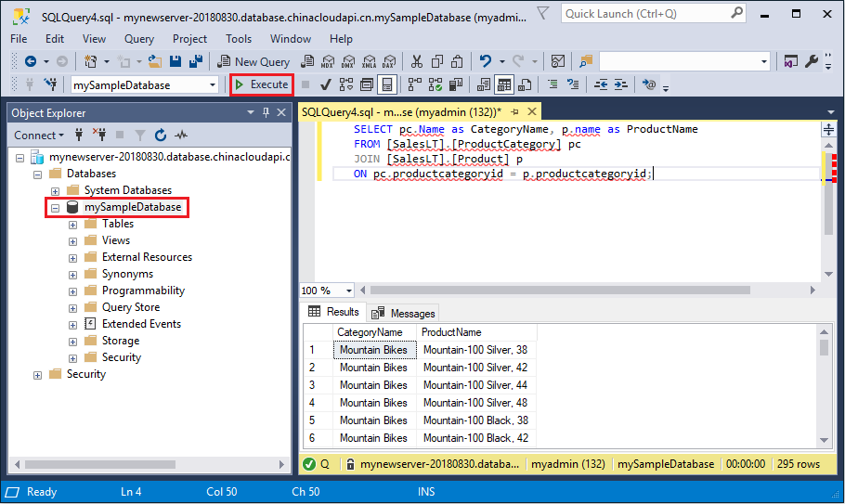Click the Query Options icon
845x504 pixels.
tap(367, 84)
